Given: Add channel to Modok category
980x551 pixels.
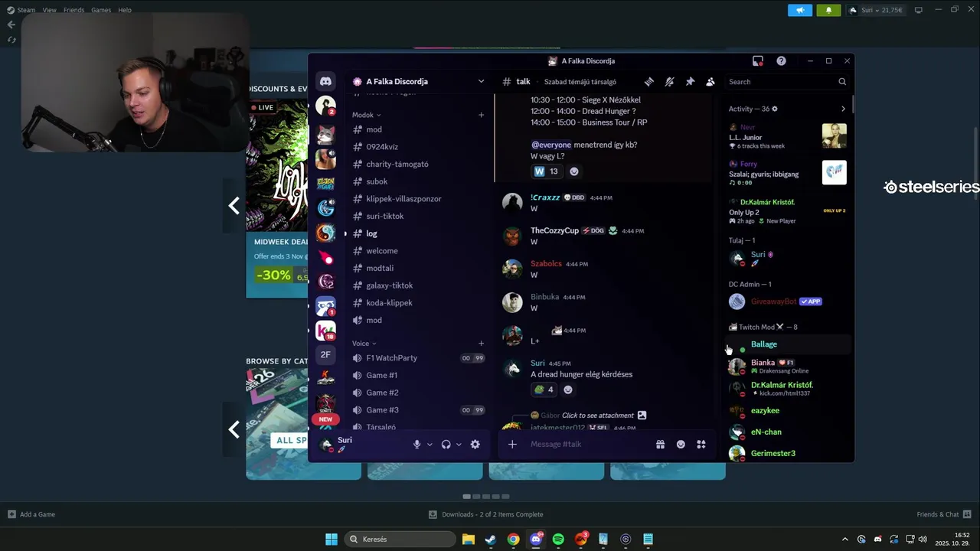Looking at the screenshot, I should [x=481, y=115].
